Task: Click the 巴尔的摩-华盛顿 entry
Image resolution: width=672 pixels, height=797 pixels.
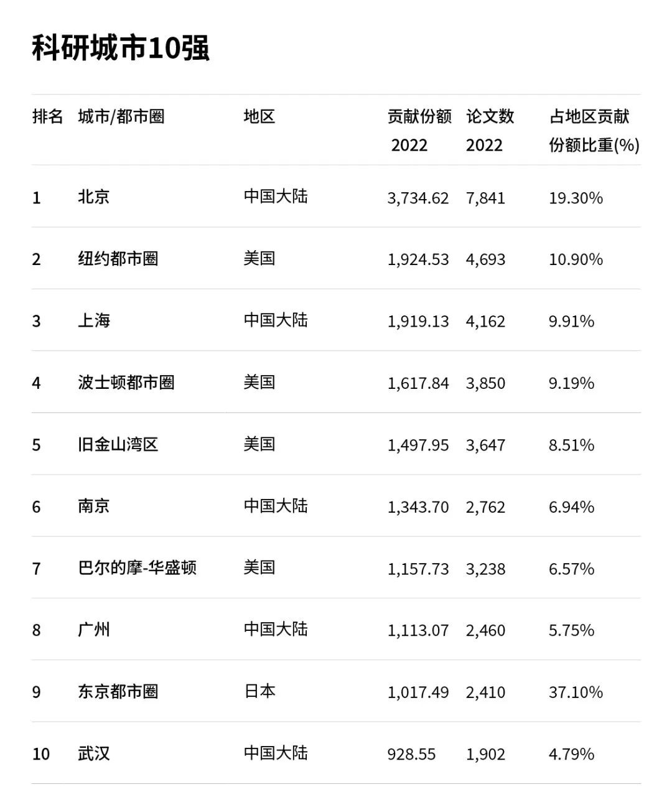Action: 138,568
